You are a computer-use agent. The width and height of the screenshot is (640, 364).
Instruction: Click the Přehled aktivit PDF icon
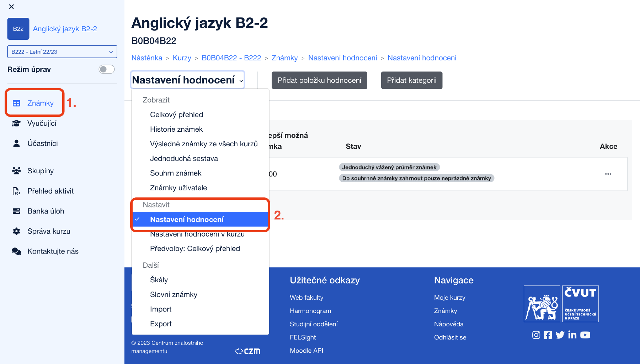coord(17,191)
